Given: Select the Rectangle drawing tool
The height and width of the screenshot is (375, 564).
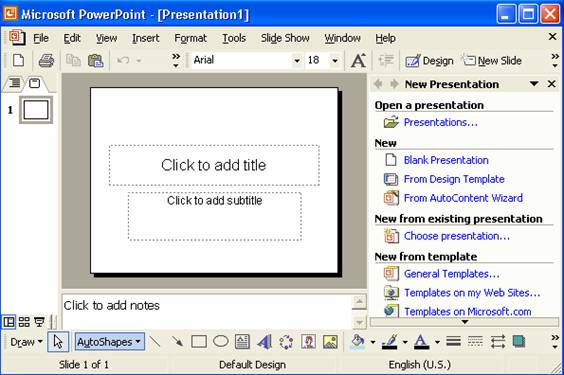Looking at the screenshot, I should tap(199, 341).
